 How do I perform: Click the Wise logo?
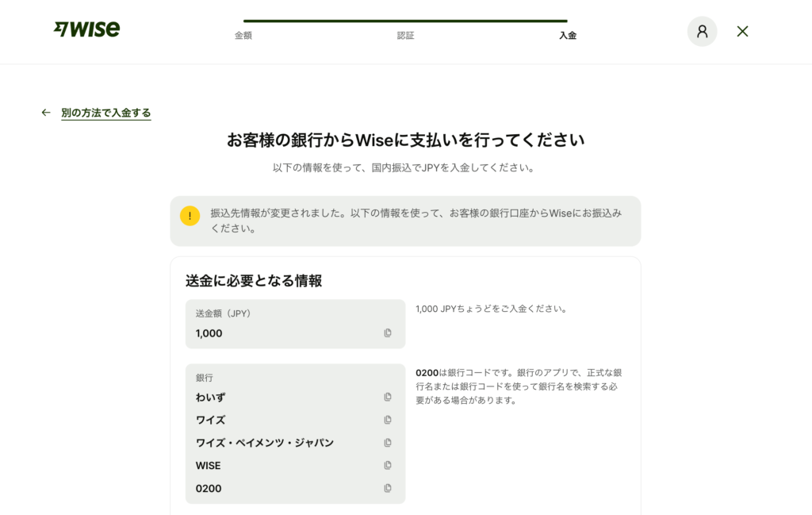[86, 29]
